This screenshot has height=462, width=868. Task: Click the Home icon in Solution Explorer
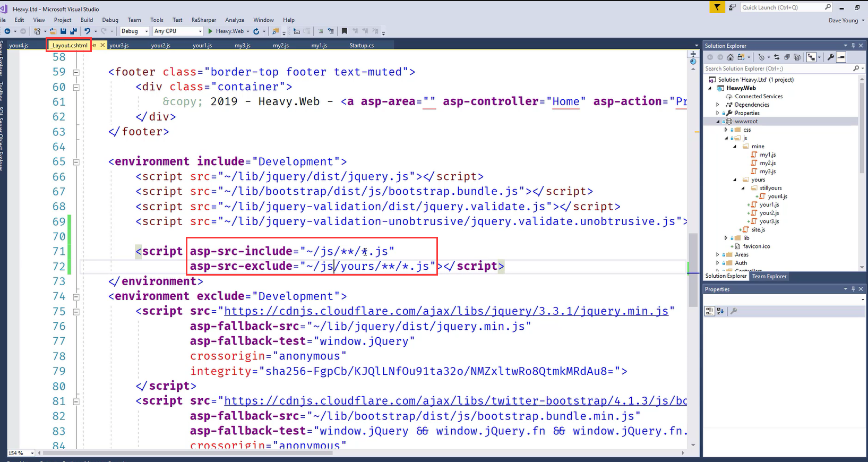(731, 57)
